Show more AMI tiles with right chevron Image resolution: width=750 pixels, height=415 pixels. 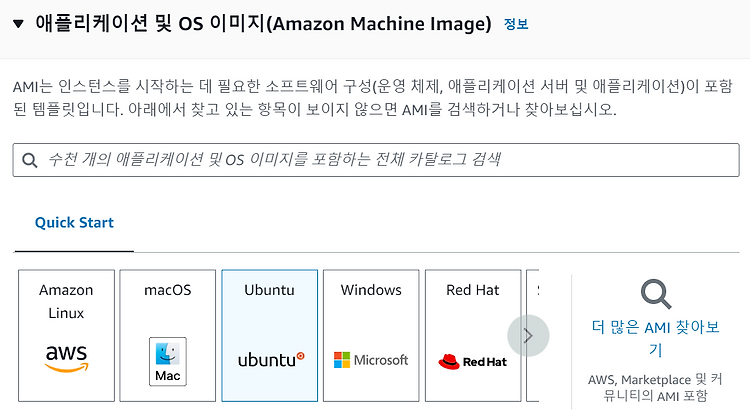[528, 336]
